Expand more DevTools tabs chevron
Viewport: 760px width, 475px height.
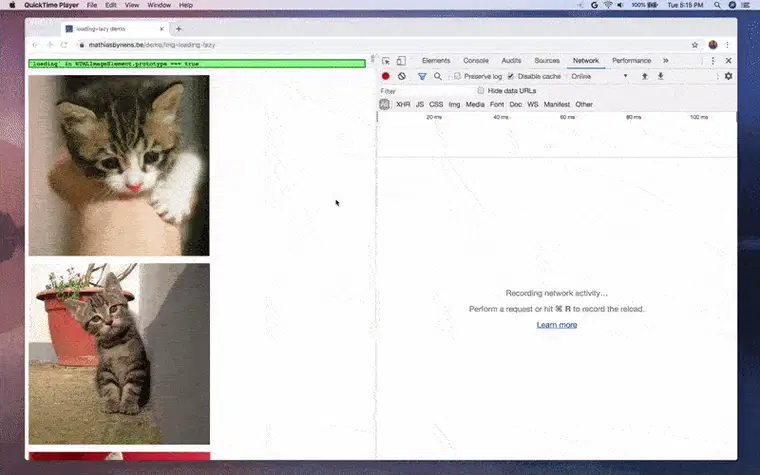665,61
